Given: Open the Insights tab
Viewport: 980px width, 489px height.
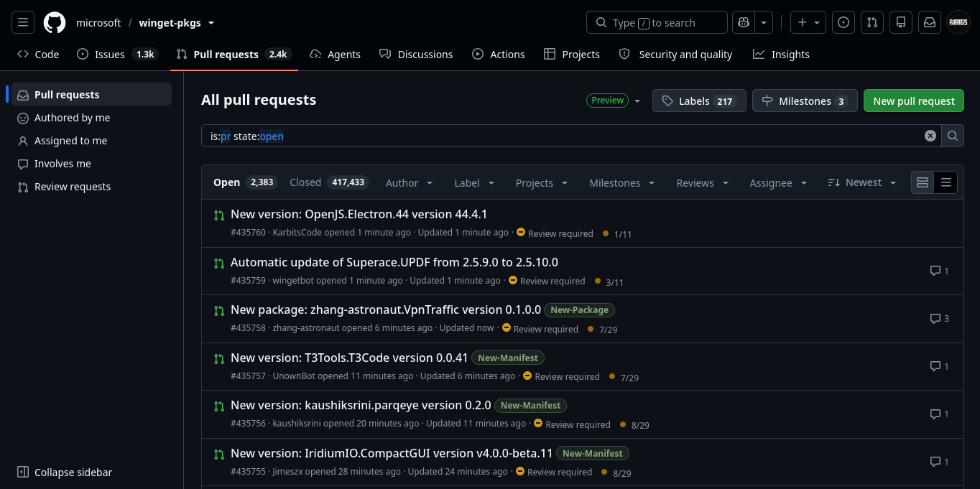Looking at the screenshot, I should coord(781,55).
